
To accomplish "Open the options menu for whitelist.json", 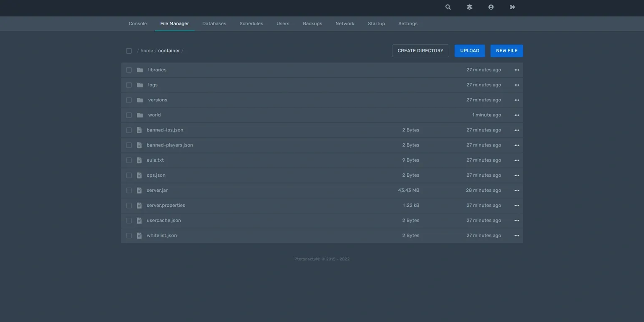I will coord(517,236).
